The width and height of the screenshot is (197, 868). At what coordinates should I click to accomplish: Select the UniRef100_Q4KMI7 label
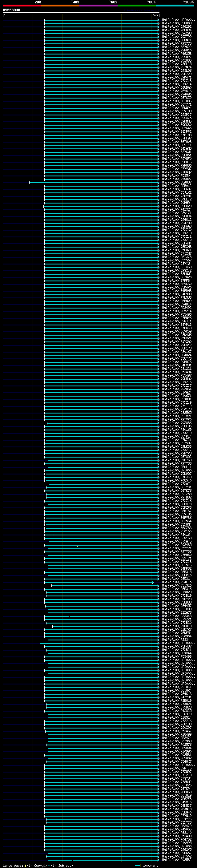tap(177, 806)
